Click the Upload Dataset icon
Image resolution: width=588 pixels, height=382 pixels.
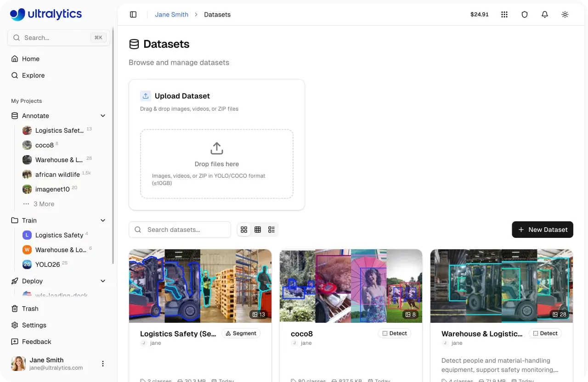pos(146,96)
